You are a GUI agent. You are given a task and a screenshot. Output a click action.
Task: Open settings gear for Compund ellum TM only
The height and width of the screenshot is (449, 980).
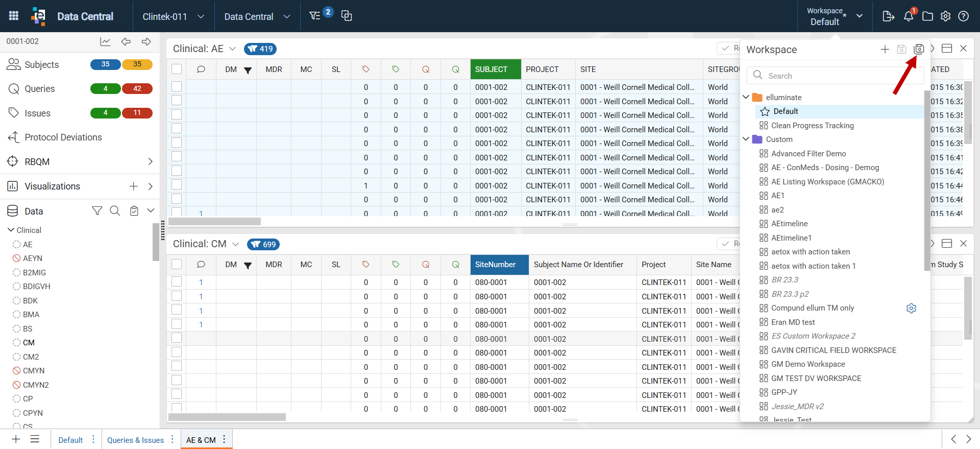tap(911, 308)
